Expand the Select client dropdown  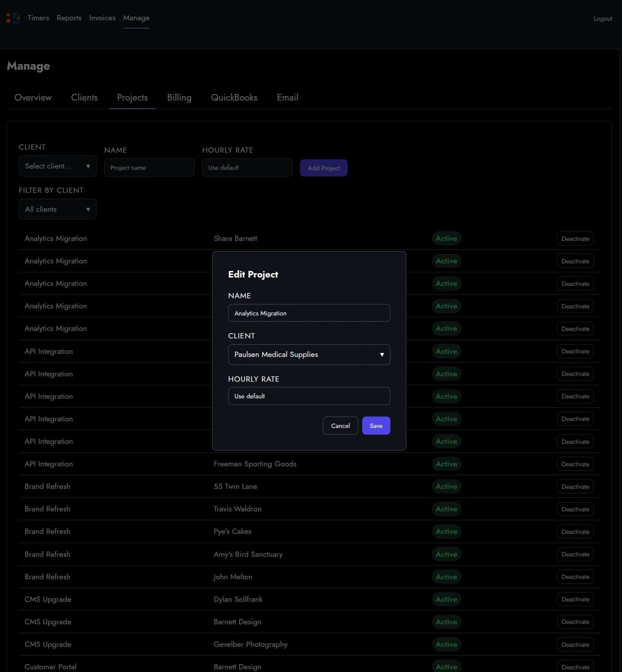[x=57, y=166]
